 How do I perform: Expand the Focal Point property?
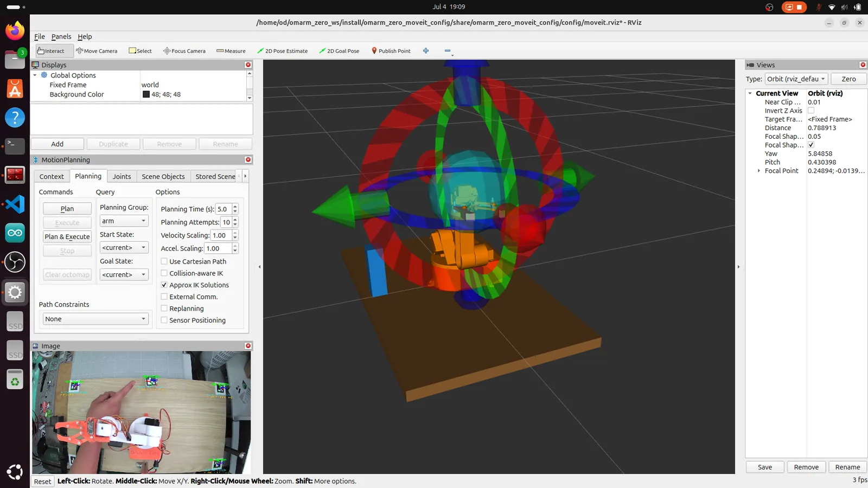[759, 171]
